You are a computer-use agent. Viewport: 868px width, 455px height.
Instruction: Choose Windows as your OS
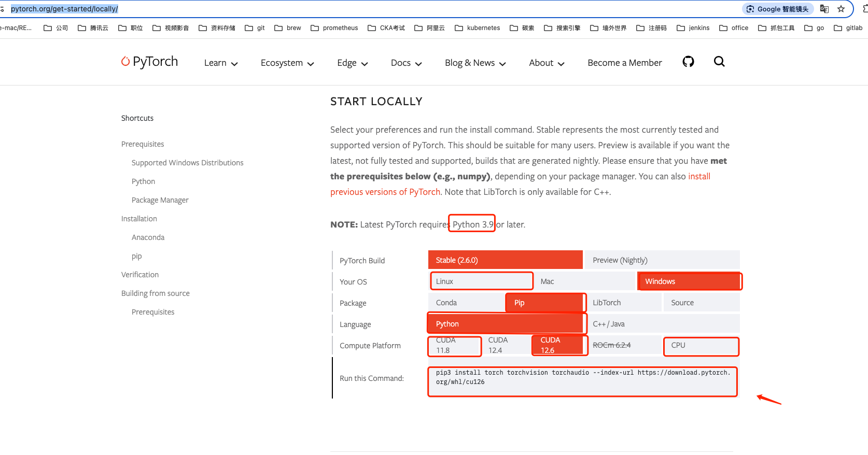click(689, 281)
